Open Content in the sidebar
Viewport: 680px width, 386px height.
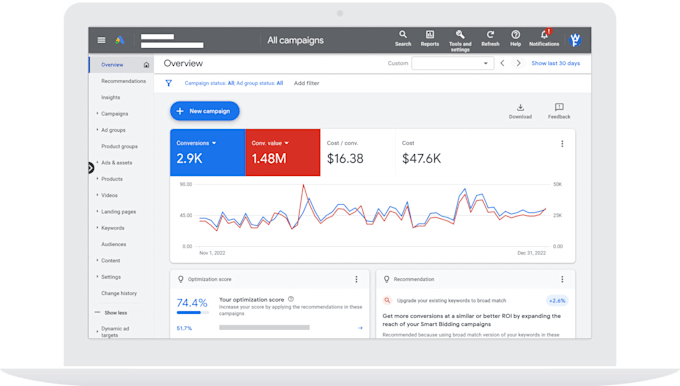[111, 261]
